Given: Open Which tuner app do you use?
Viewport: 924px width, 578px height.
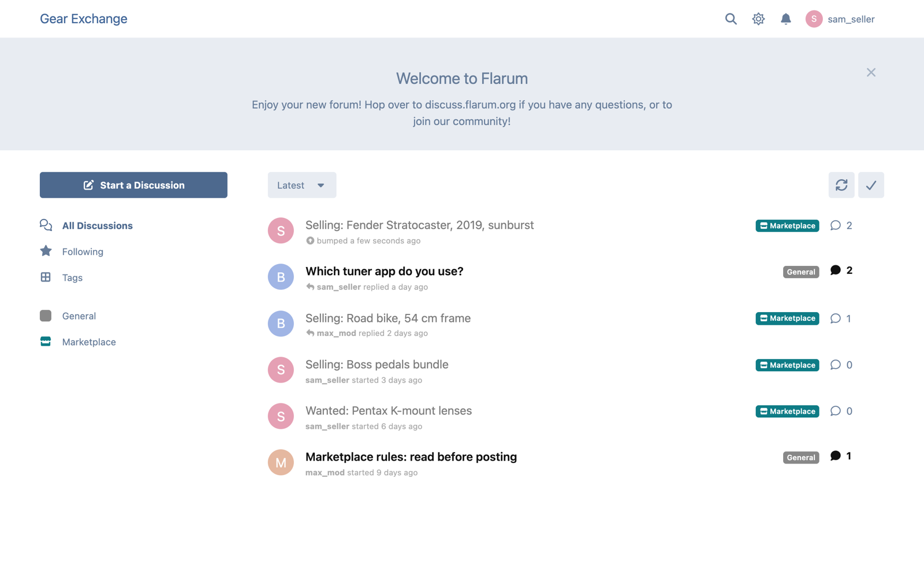Looking at the screenshot, I should [x=384, y=271].
